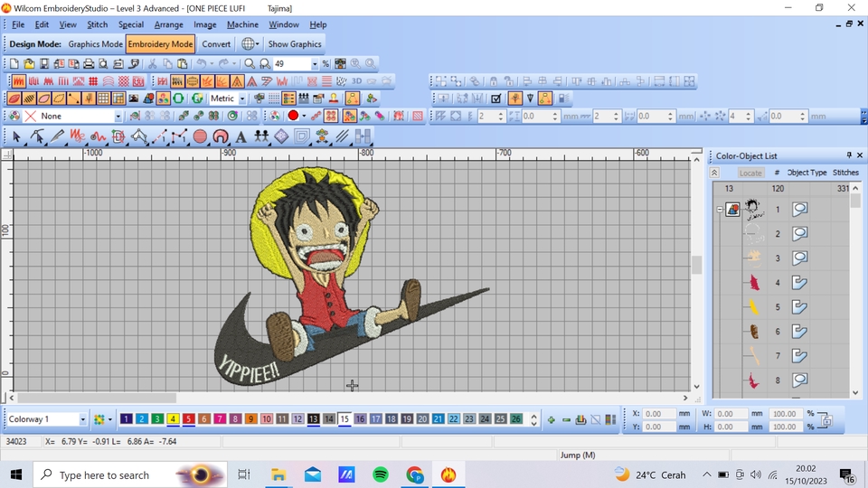The width and height of the screenshot is (868, 488).
Task: Open the None fabric dropdown
Action: [x=118, y=117]
